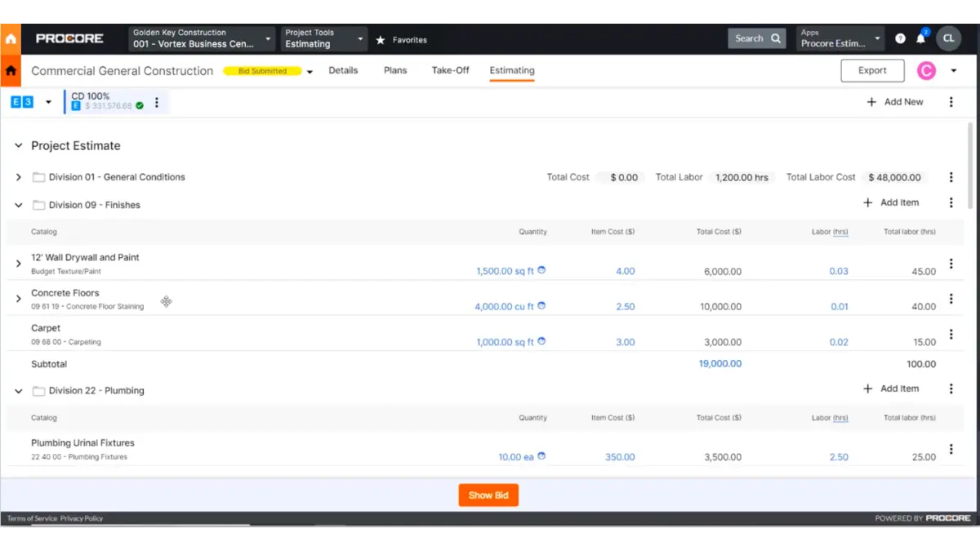Screen dimensions: 980x551
Task: Expand Division 01 - General Conditions
Action: (19, 177)
